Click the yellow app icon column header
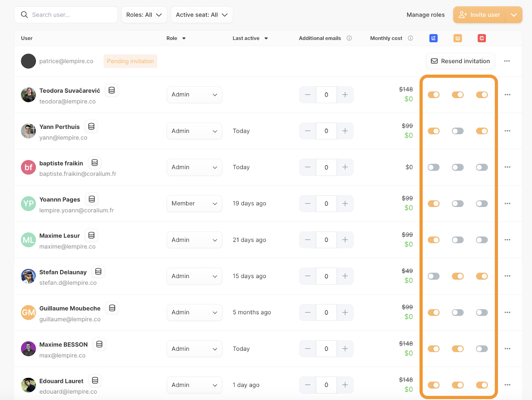This screenshot has height=400, width=532. tap(458, 38)
